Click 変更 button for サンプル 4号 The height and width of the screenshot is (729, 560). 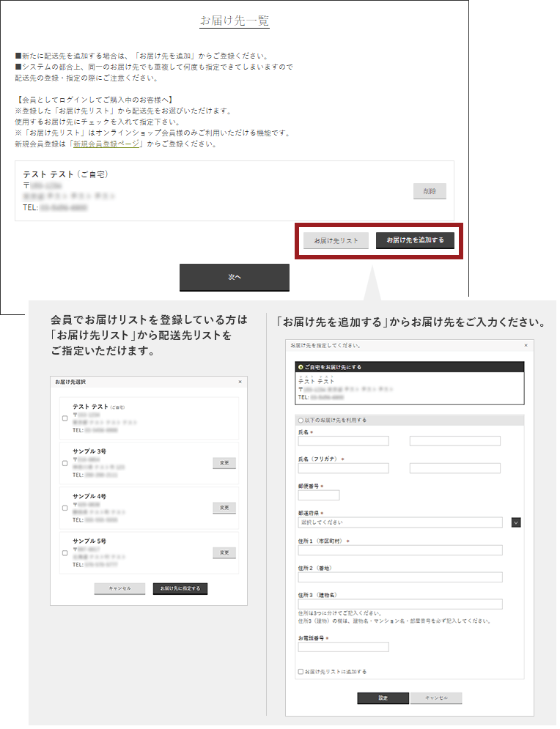(224, 508)
